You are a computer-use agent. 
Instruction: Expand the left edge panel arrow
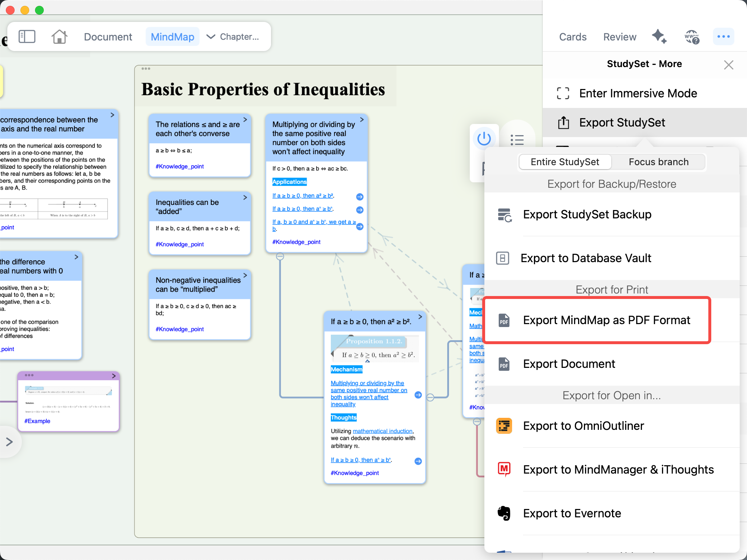10,442
